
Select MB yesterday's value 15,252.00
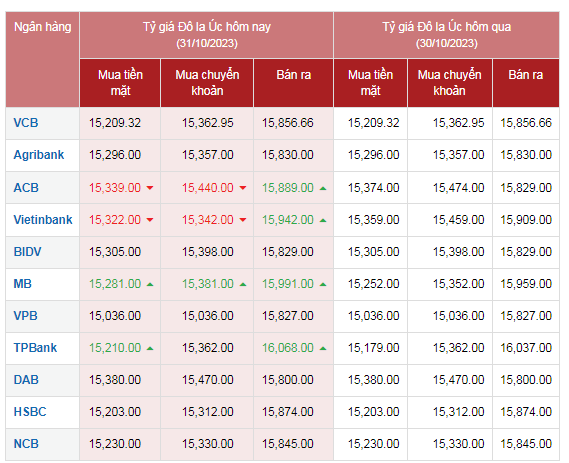click(x=373, y=283)
